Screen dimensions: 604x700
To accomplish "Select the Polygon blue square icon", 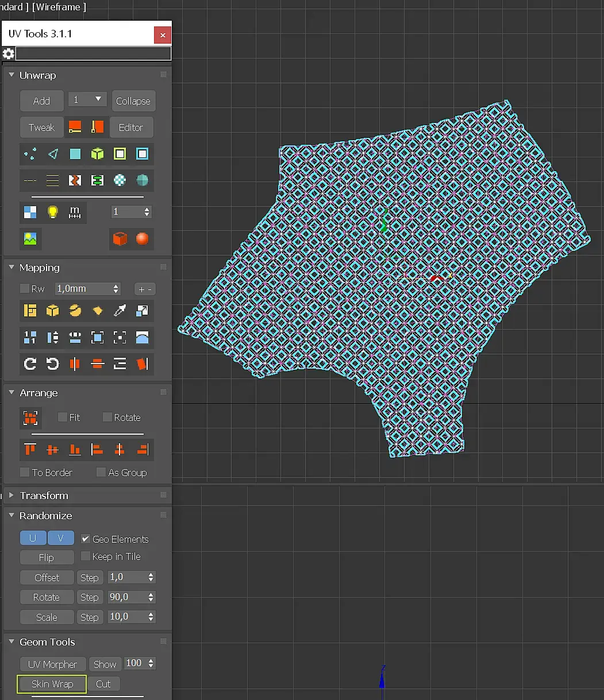I will pyautogui.click(x=75, y=154).
